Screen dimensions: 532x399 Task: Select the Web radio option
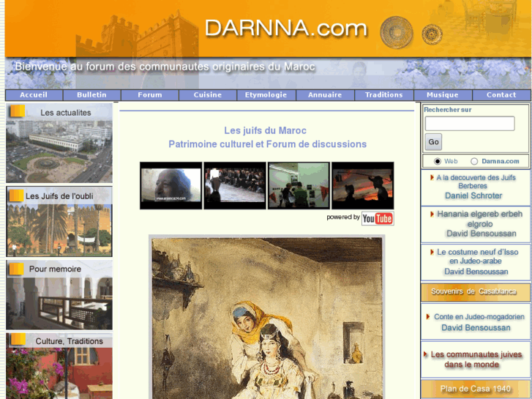click(438, 161)
